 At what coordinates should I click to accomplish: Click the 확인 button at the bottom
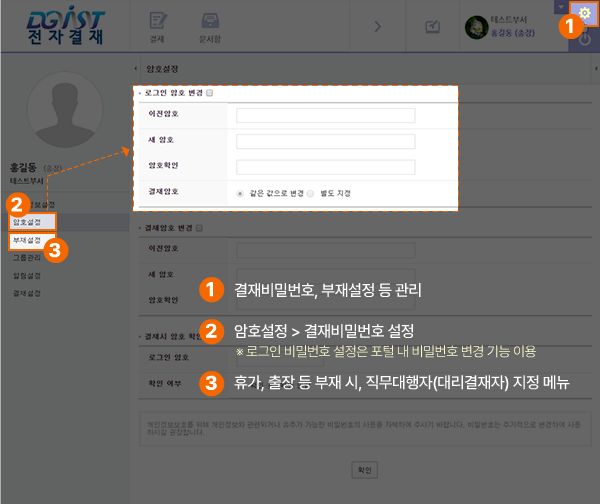pyautogui.click(x=365, y=470)
